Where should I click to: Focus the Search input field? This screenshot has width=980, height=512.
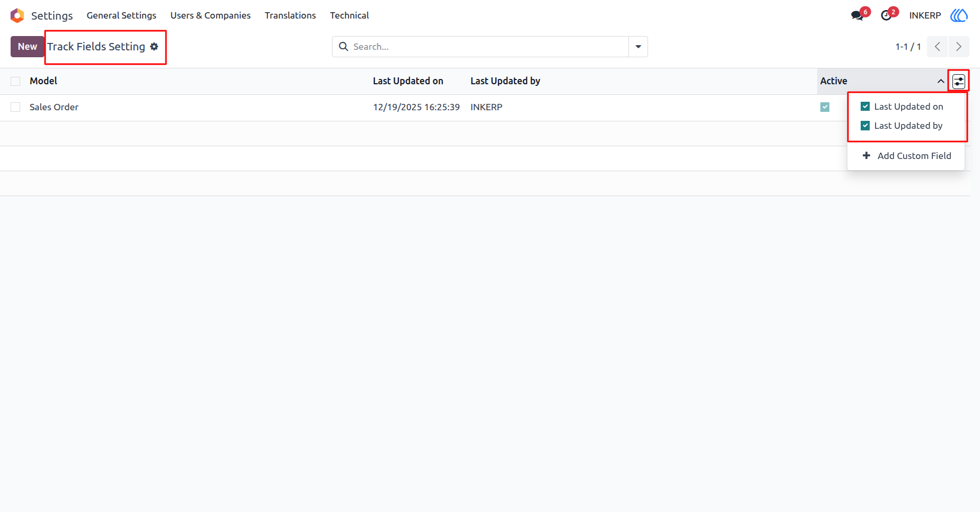[x=488, y=47]
